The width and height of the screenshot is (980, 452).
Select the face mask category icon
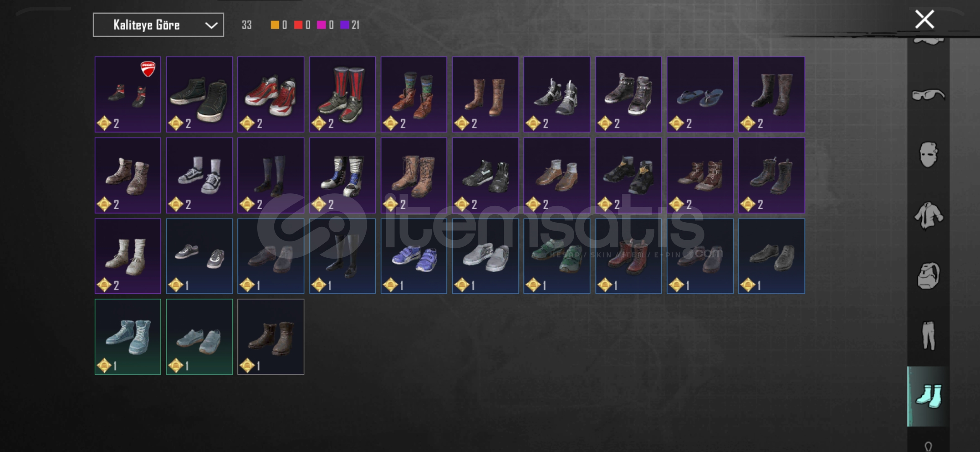coord(928,154)
